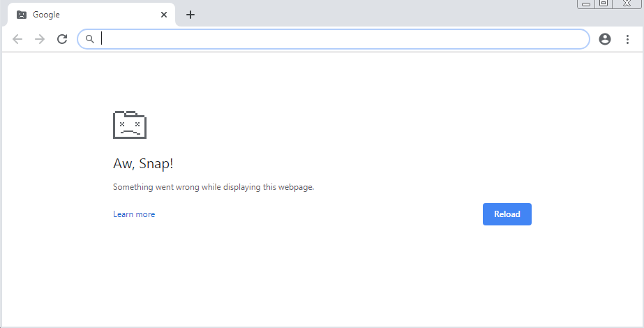The width and height of the screenshot is (644, 328).
Task: Focus the address bar input
Action: click(333, 39)
